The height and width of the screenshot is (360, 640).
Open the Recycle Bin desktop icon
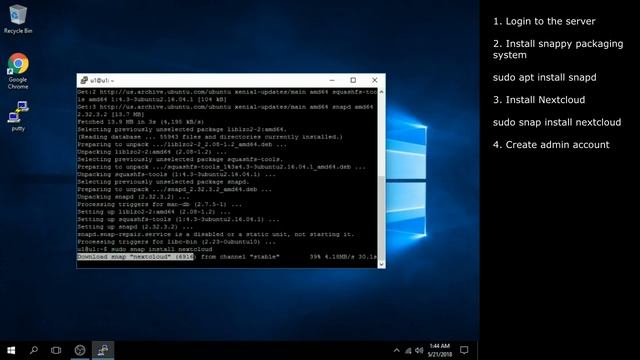[x=18, y=19]
